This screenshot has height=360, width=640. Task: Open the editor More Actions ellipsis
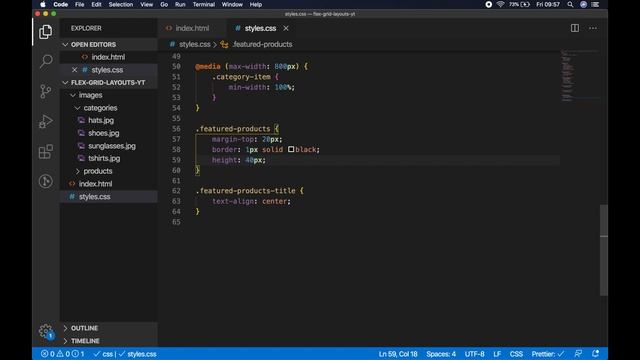[x=593, y=28]
